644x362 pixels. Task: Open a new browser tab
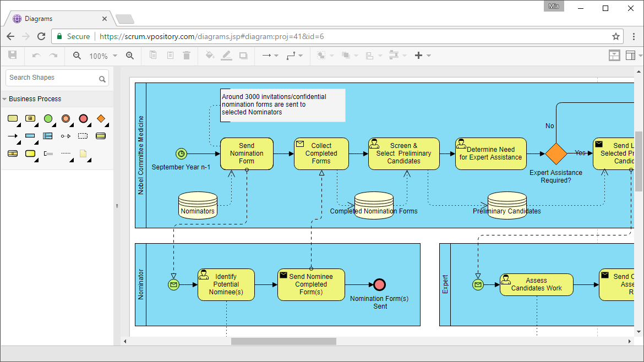125,19
